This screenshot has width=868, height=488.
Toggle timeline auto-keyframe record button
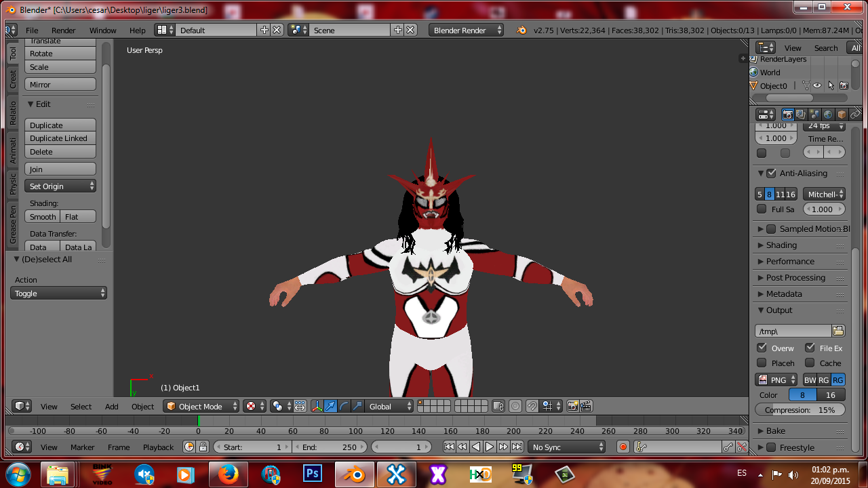[x=623, y=447]
